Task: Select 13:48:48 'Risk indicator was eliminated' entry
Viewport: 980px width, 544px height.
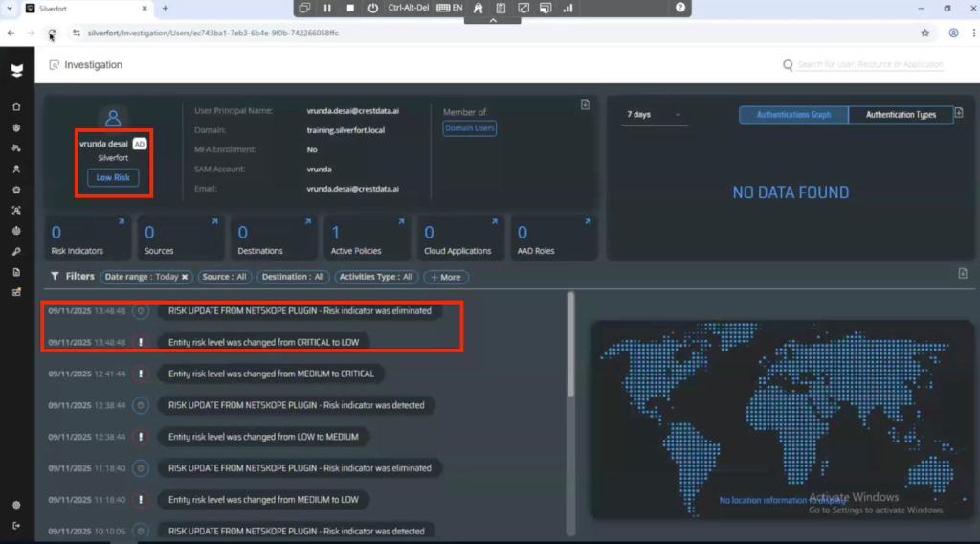Action: (x=300, y=310)
